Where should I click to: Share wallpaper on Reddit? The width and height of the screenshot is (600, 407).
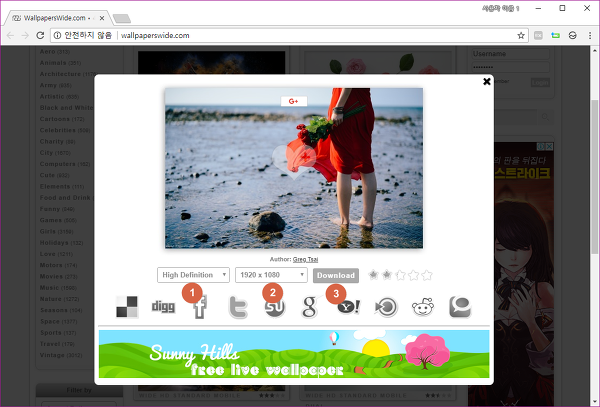click(423, 307)
